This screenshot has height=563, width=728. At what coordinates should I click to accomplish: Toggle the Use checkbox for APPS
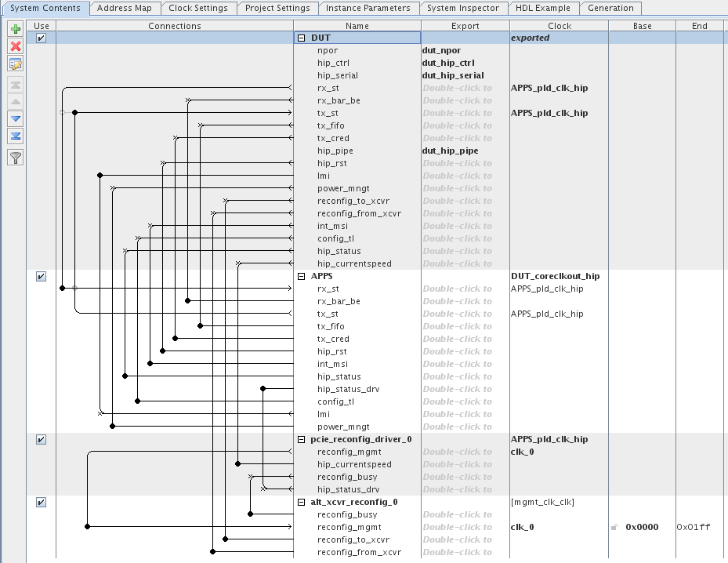42,276
